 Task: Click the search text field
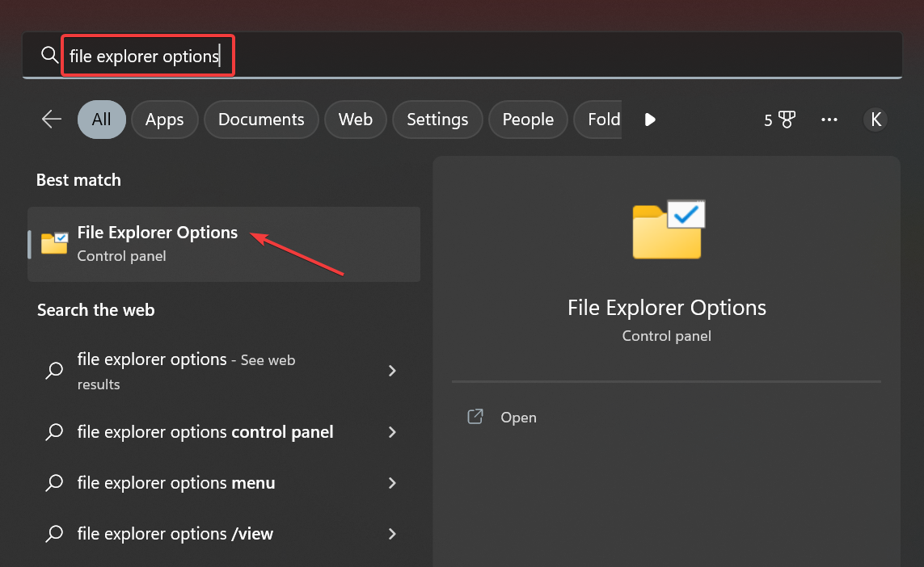coord(462,56)
